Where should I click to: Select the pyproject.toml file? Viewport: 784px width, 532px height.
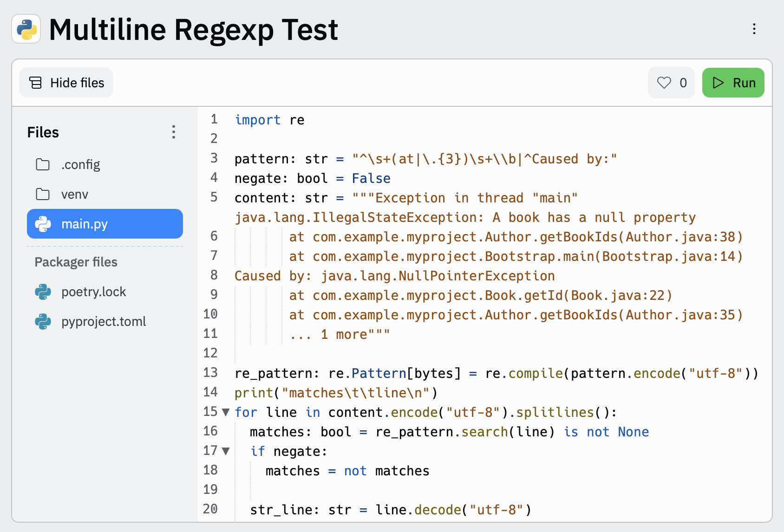(103, 321)
